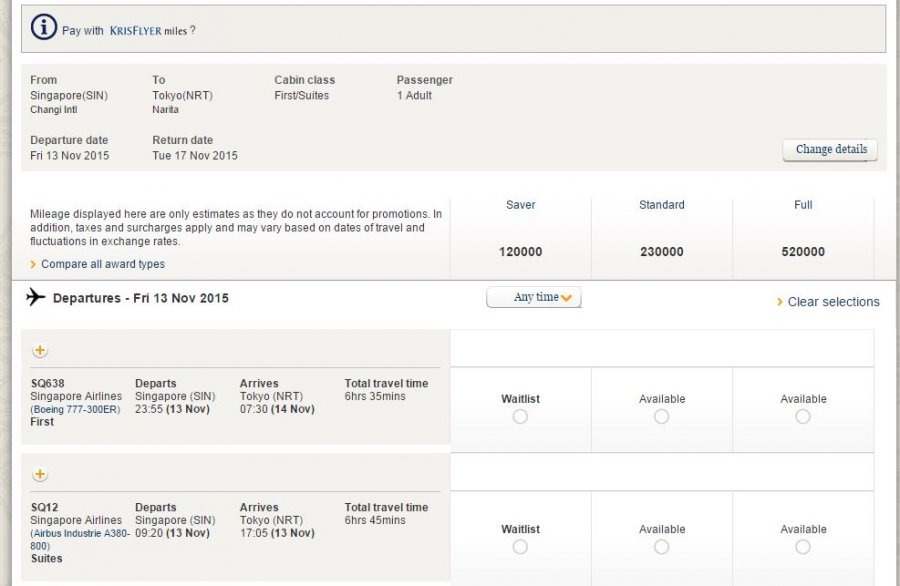
Task: Click the airplane icon next to Departures
Action: [36, 297]
